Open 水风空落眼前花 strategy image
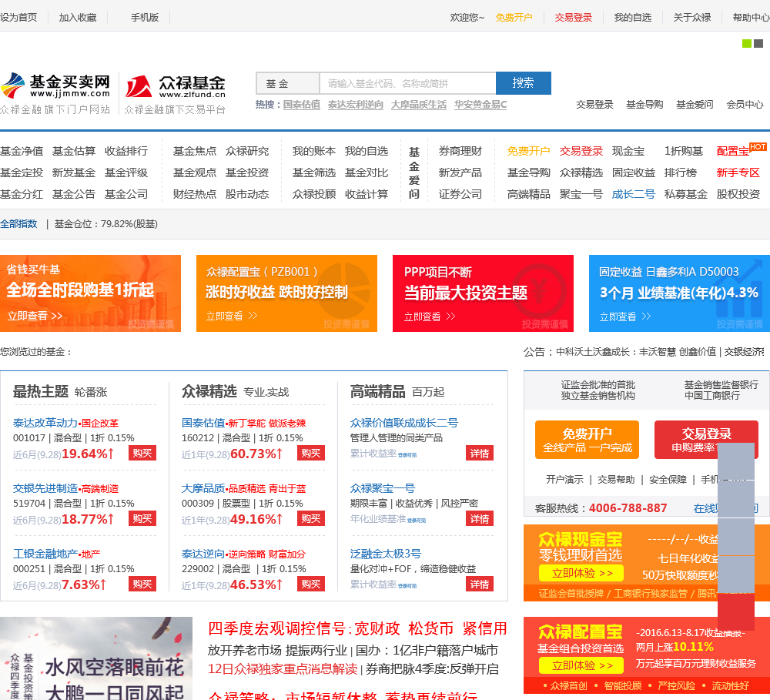770x700 pixels. 95,658
